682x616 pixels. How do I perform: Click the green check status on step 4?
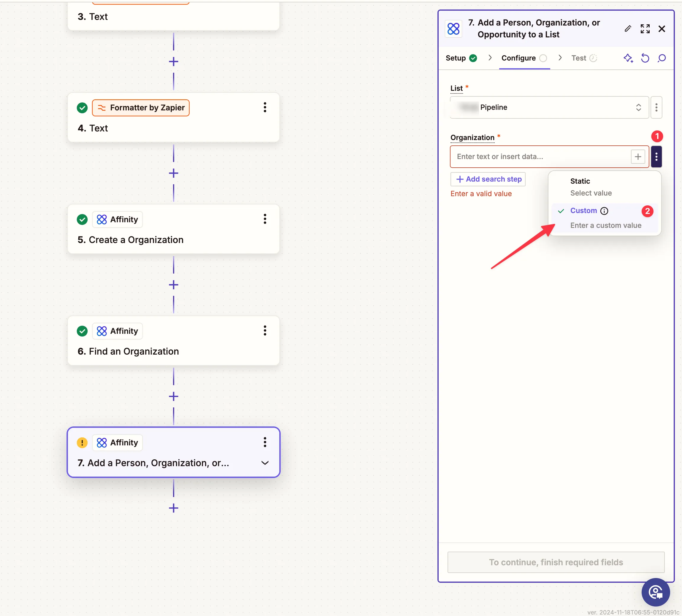point(82,108)
